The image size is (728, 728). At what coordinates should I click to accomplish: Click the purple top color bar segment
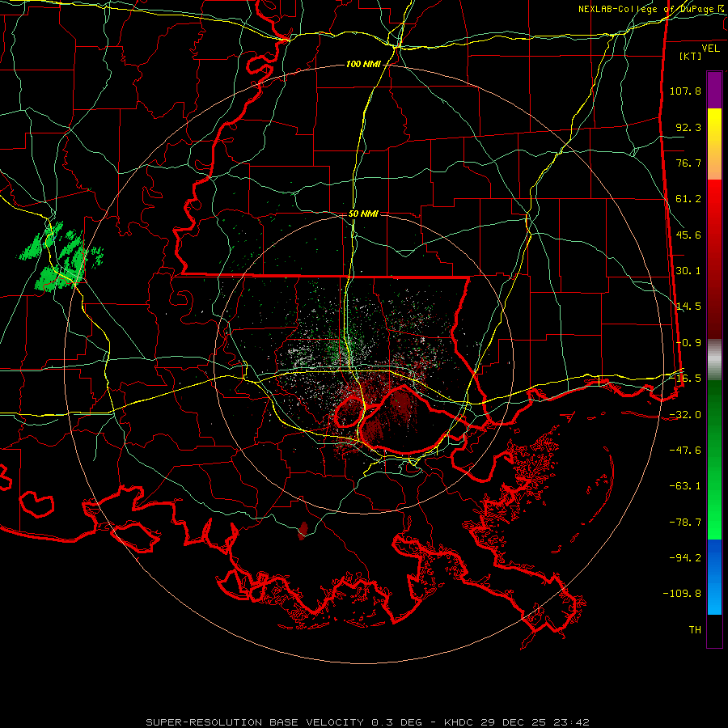pos(714,90)
